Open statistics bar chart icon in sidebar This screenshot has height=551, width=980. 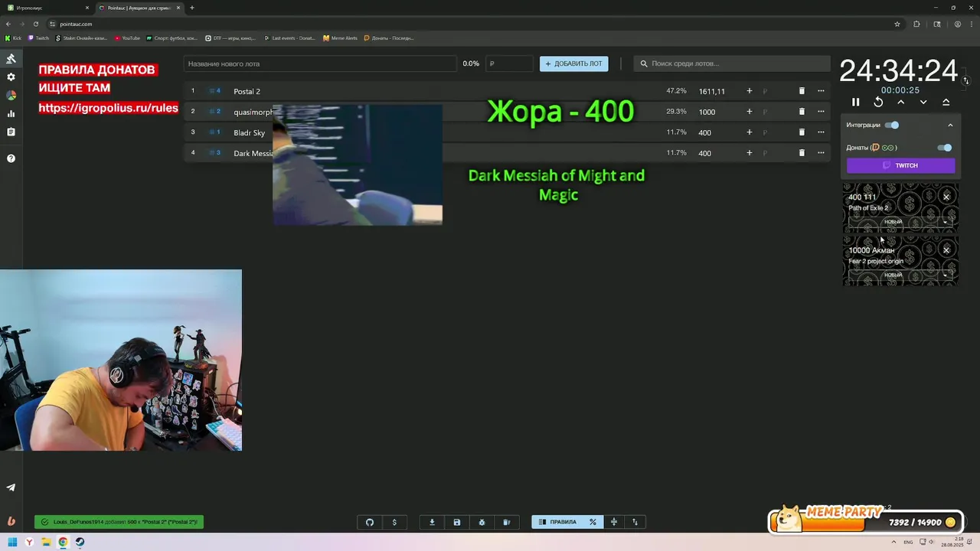pyautogui.click(x=11, y=114)
